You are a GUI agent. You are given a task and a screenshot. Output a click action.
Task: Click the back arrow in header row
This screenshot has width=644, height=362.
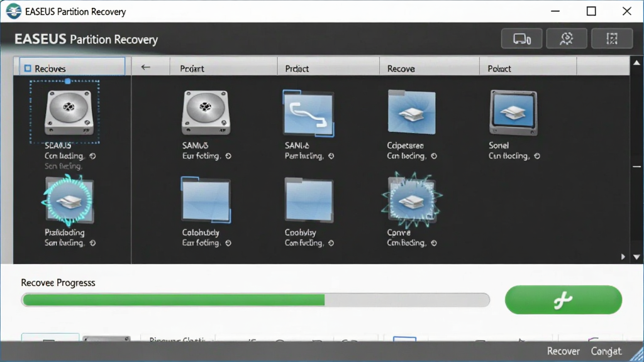(x=145, y=67)
